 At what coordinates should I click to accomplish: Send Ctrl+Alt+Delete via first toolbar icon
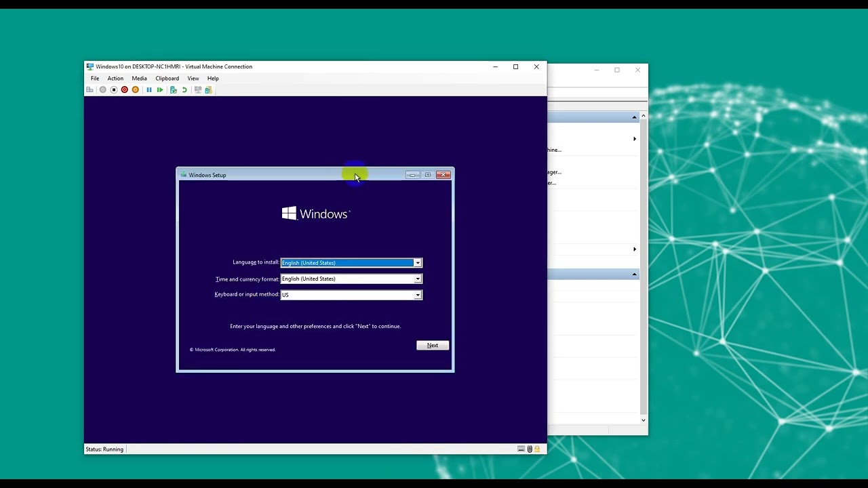click(x=90, y=89)
